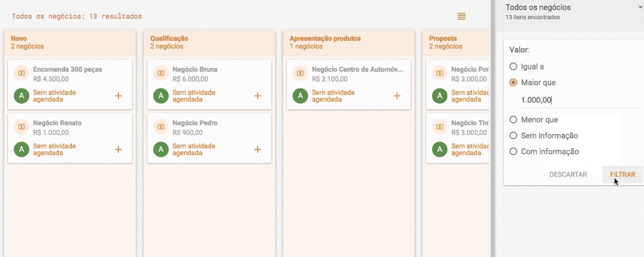This screenshot has width=644, height=257.
Task: Open the Negócio Pedro deal card
Action: [209, 138]
